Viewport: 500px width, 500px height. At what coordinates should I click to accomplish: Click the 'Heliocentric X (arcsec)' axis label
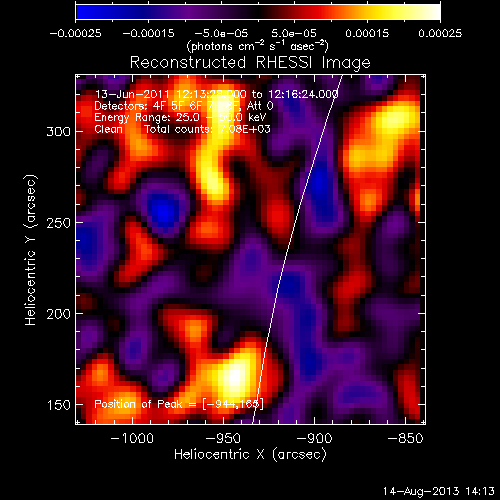pos(250,454)
